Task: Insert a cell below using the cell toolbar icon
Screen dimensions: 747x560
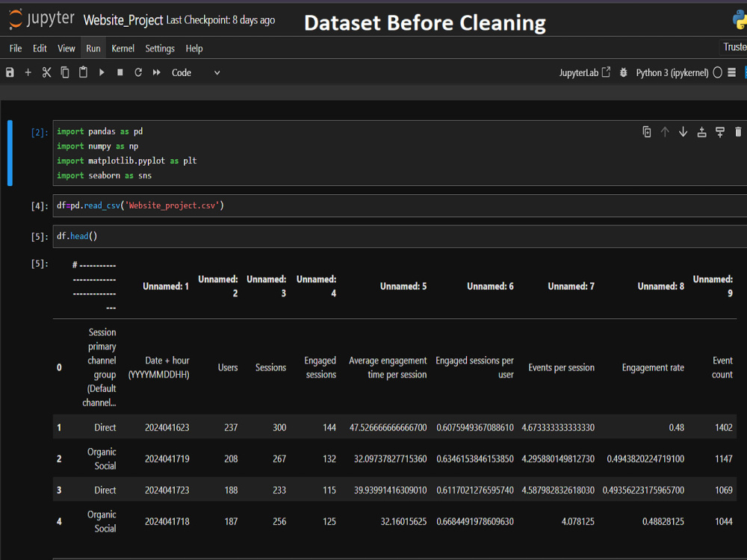Action: pyautogui.click(x=720, y=132)
